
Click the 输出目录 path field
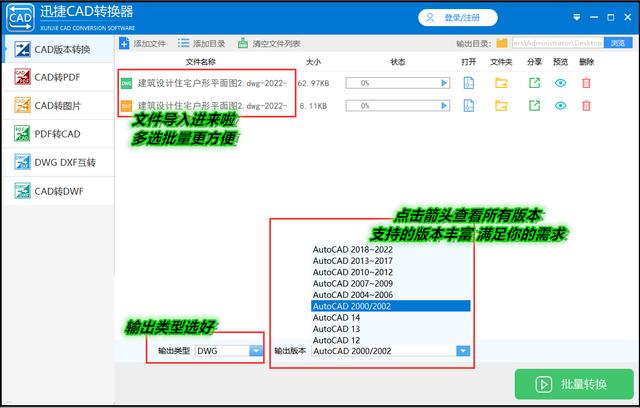point(560,43)
